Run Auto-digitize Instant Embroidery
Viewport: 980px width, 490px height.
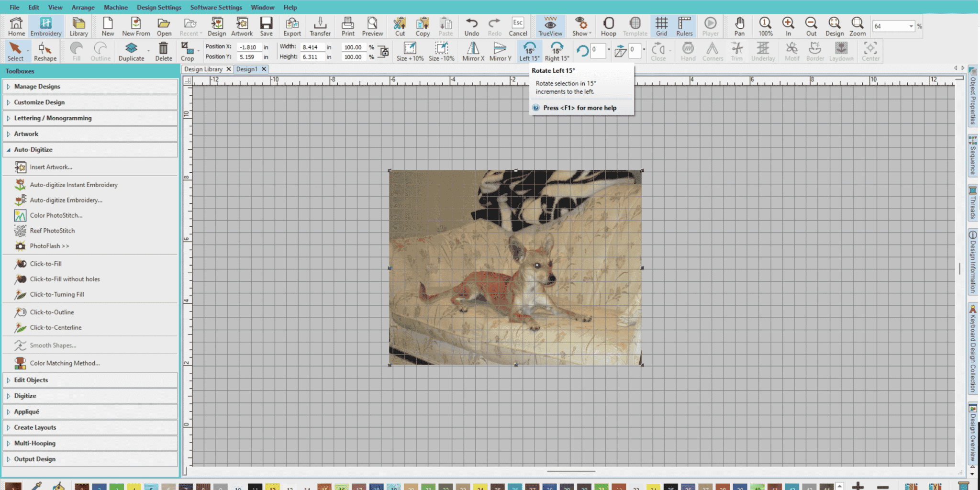[73, 185]
